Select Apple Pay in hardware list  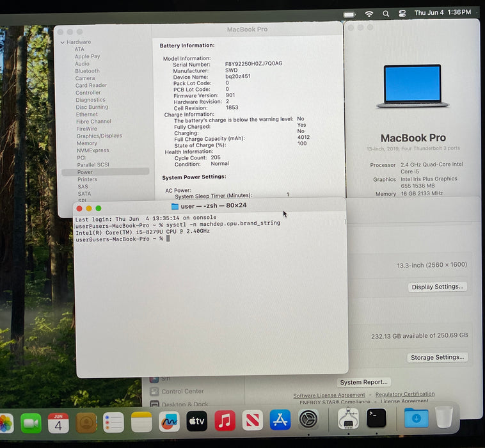[x=87, y=56]
